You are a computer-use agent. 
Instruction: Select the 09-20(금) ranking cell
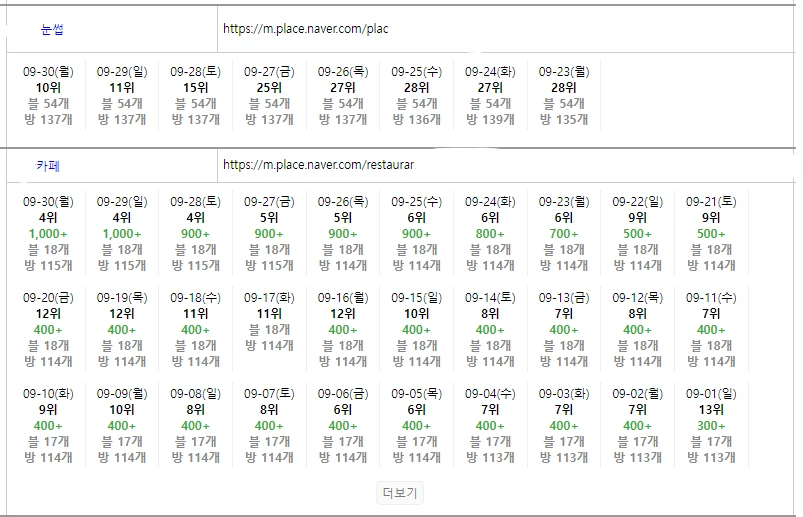[48, 329]
